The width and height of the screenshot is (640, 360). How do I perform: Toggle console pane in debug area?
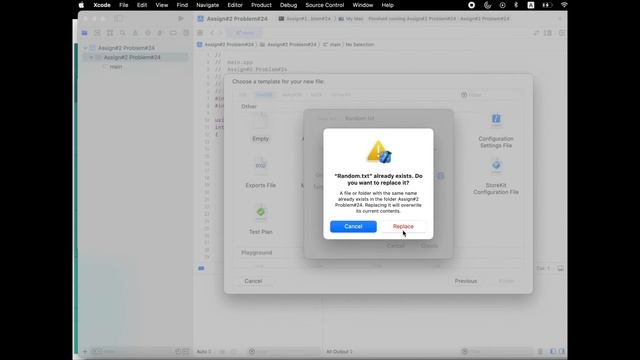click(x=562, y=351)
